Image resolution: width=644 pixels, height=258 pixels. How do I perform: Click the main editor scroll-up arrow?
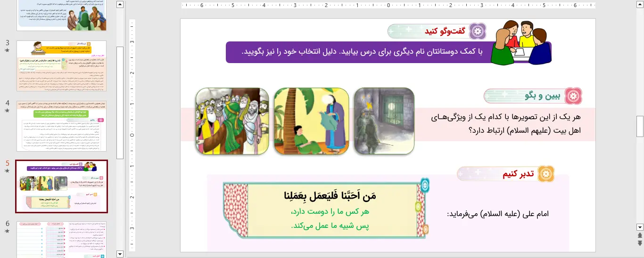tap(640, 5)
